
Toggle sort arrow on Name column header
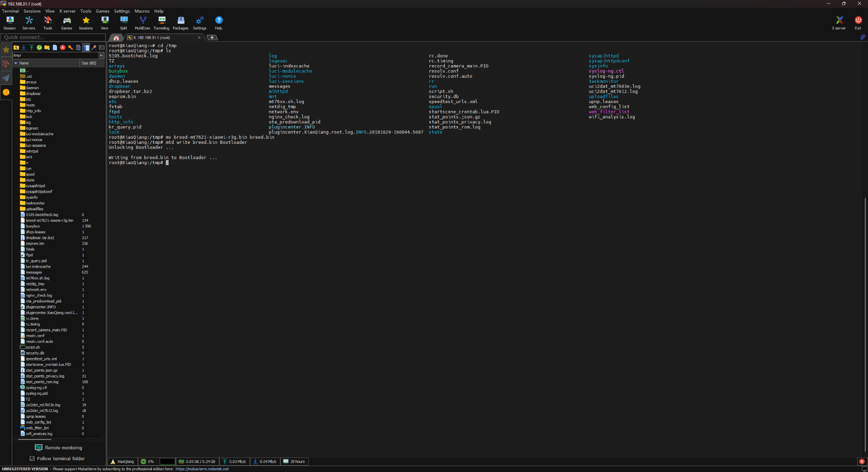pyautogui.click(x=16, y=63)
